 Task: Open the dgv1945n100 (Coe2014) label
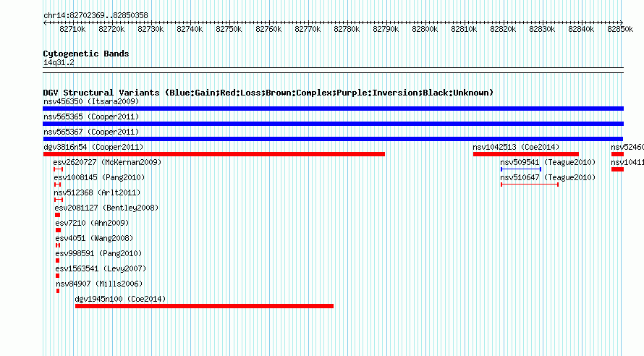pos(120,299)
